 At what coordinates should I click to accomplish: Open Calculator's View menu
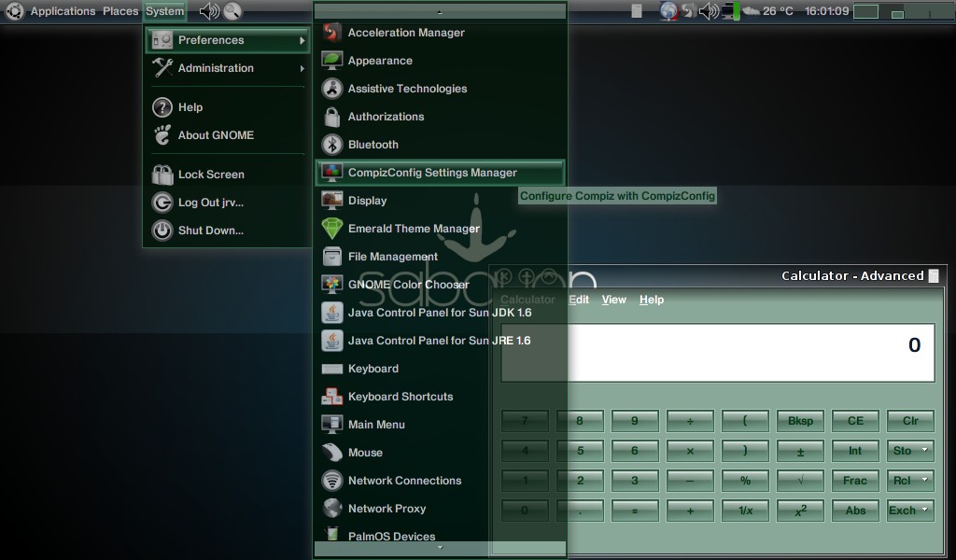pyautogui.click(x=614, y=300)
